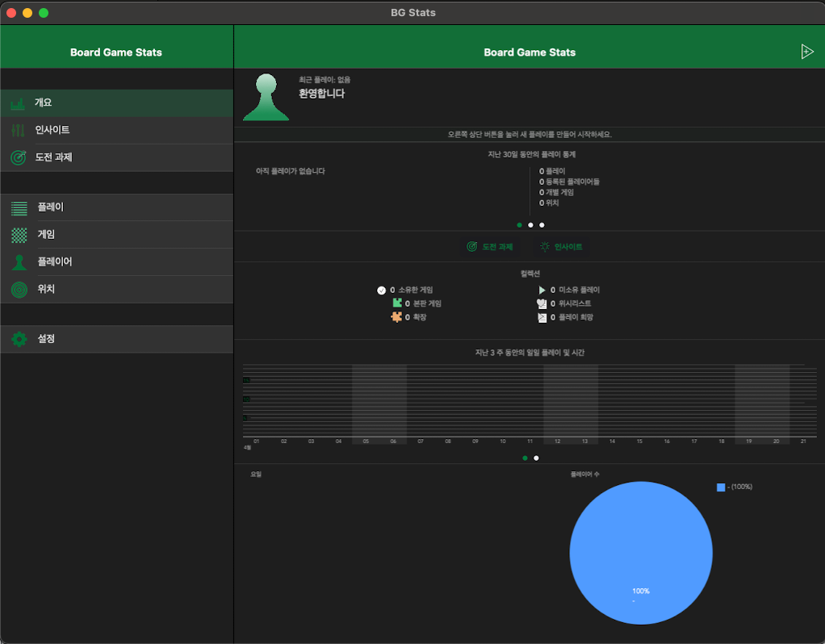Click the 플레이 희망 icon
Screen dimensions: 825x644
coord(542,317)
